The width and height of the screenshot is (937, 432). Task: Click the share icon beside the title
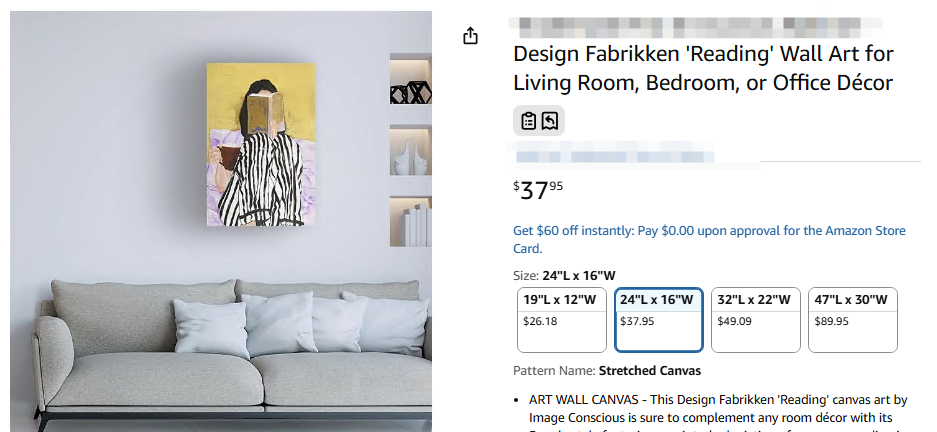pyautogui.click(x=471, y=36)
